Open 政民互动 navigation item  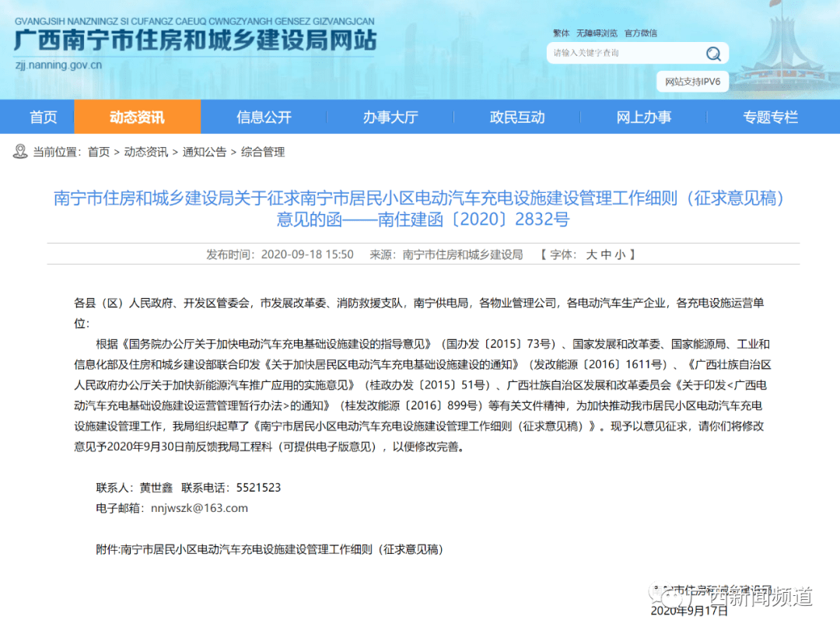517,117
